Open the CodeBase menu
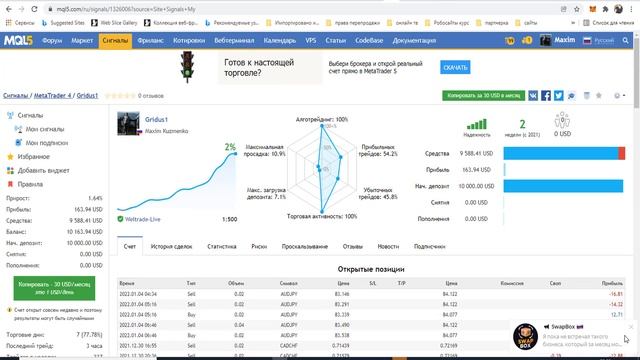Viewport: 640px width, 360px height. tap(369, 40)
